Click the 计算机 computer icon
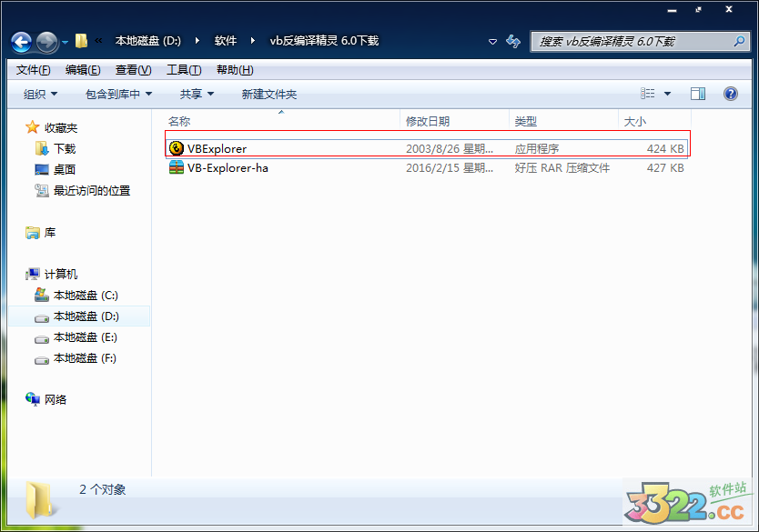This screenshot has width=759, height=532. (33, 275)
